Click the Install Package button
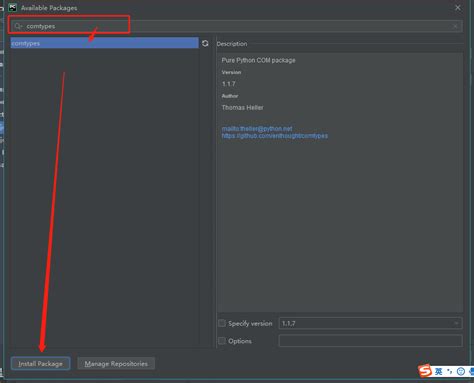Viewport: 474px width, 383px height. (x=40, y=363)
